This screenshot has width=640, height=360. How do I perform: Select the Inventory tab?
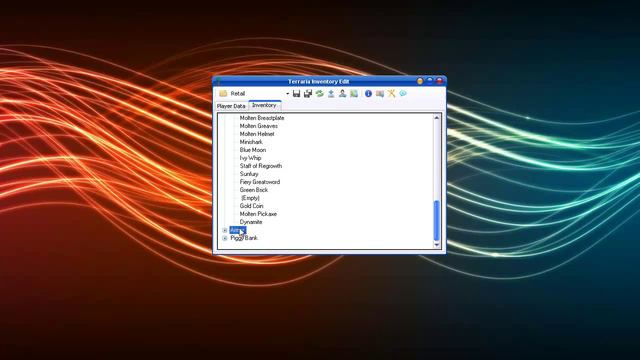point(264,105)
